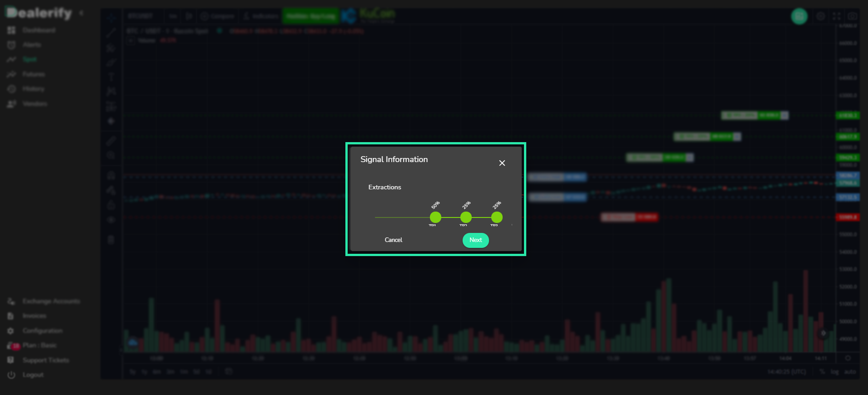868x395 pixels.
Task: Open the Configuration settings
Action: point(43,331)
